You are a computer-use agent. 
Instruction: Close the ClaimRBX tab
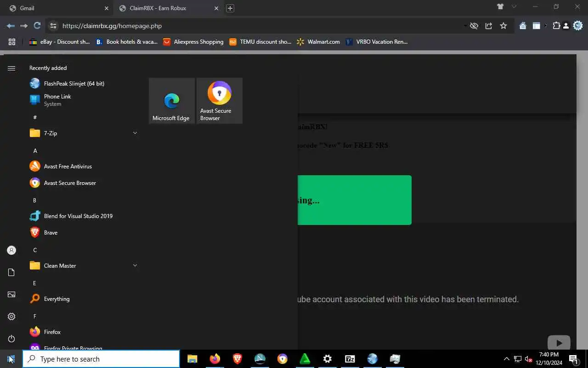click(216, 8)
